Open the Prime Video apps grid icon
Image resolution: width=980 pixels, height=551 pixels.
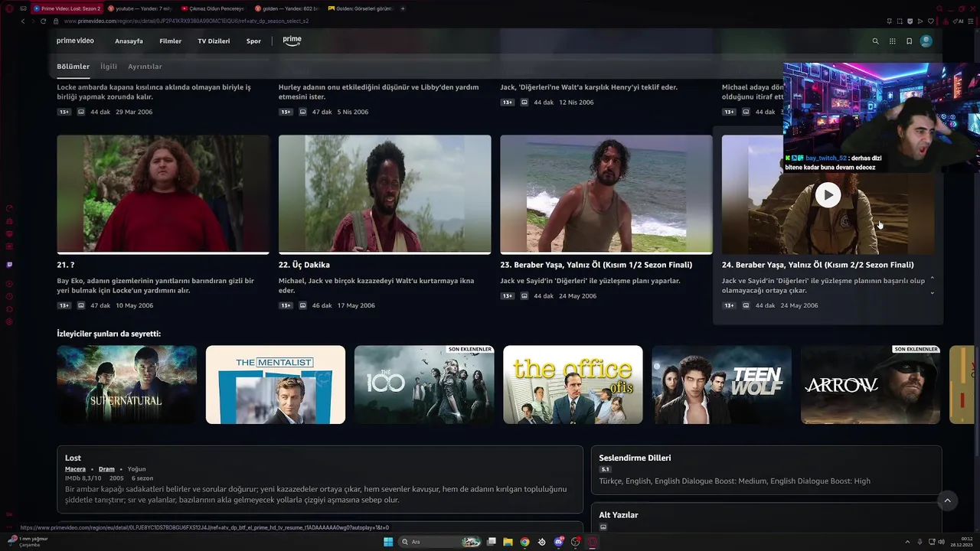coord(892,41)
